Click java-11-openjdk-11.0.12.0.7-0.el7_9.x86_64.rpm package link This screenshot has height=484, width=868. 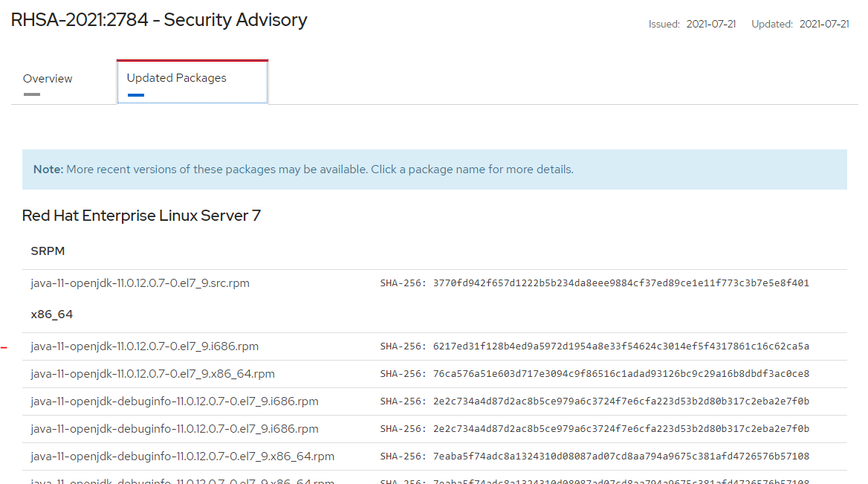point(152,374)
